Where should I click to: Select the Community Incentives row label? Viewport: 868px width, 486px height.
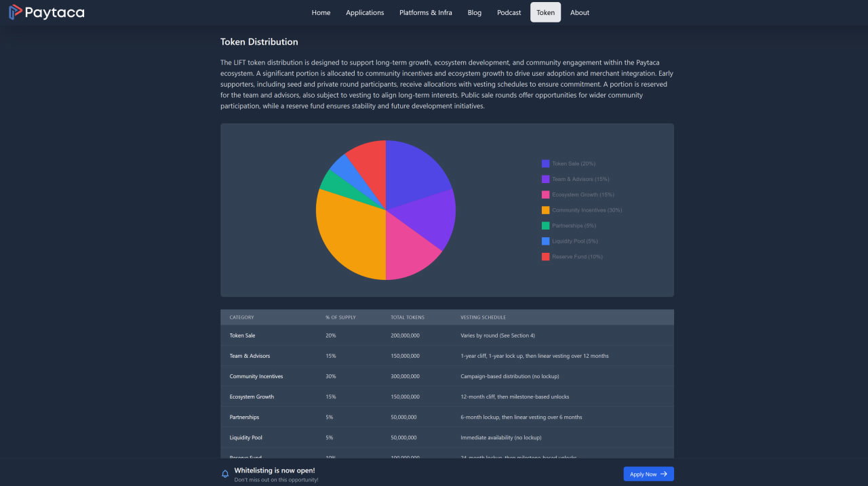(x=256, y=376)
